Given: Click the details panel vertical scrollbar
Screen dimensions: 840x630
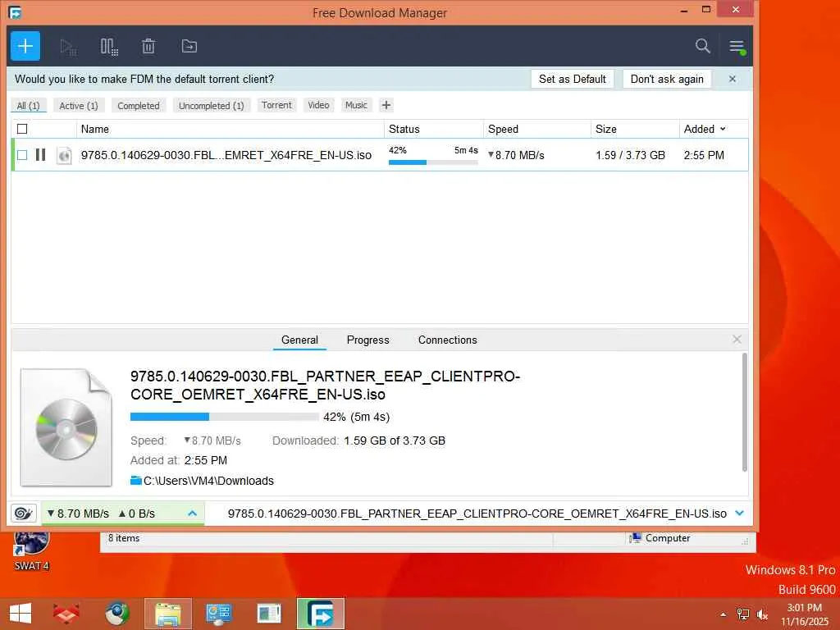Looking at the screenshot, I should [745, 413].
